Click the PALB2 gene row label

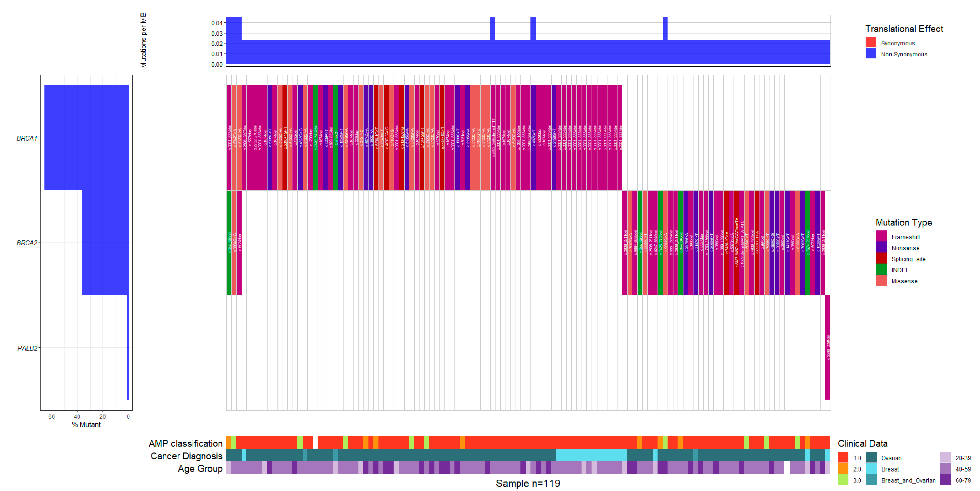click(x=27, y=348)
